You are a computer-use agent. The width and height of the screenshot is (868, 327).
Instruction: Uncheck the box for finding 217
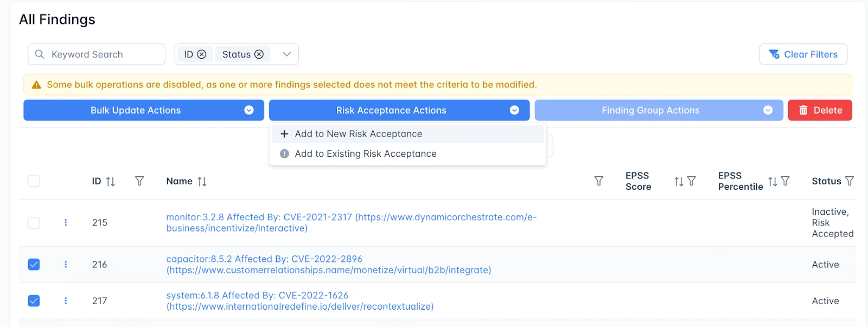click(x=34, y=301)
